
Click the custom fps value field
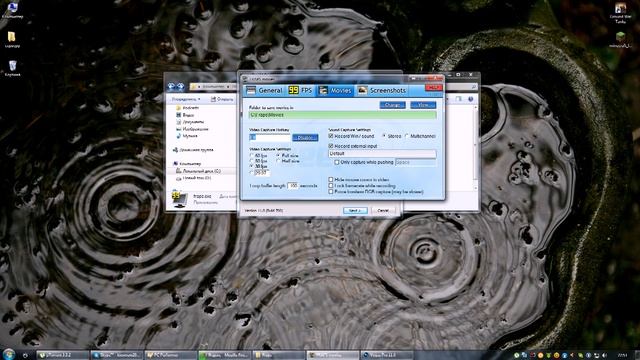pyautogui.click(x=262, y=173)
